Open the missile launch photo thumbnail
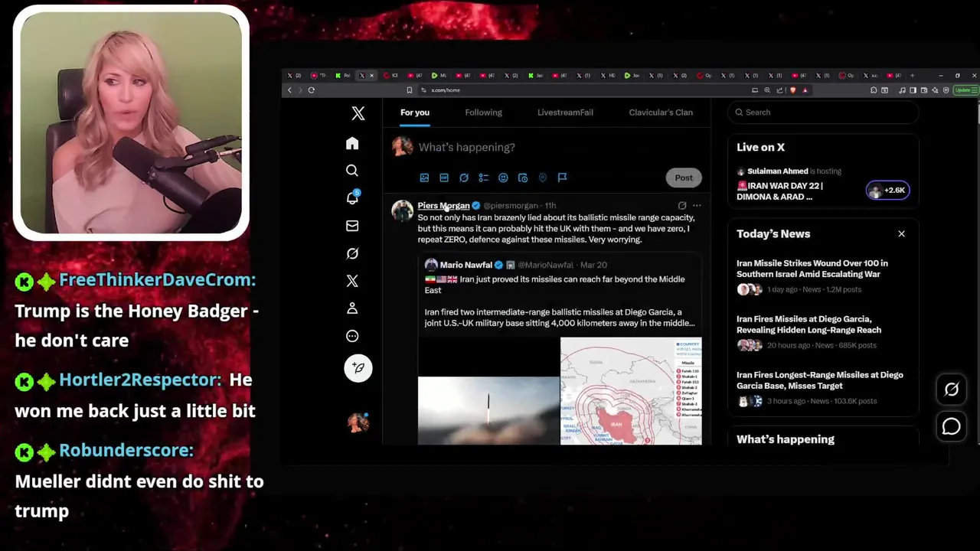Screen dimensions: 980x551 pyautogui.click(x=488, y=410)
